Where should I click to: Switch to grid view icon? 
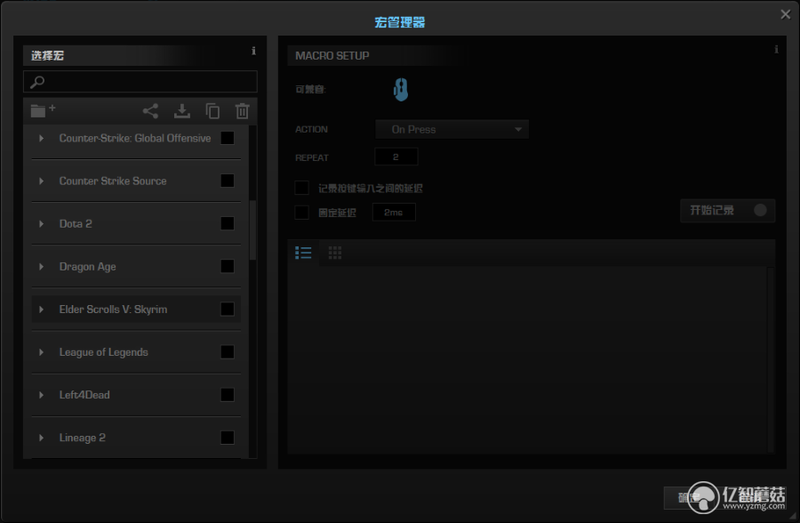(335, 253)
